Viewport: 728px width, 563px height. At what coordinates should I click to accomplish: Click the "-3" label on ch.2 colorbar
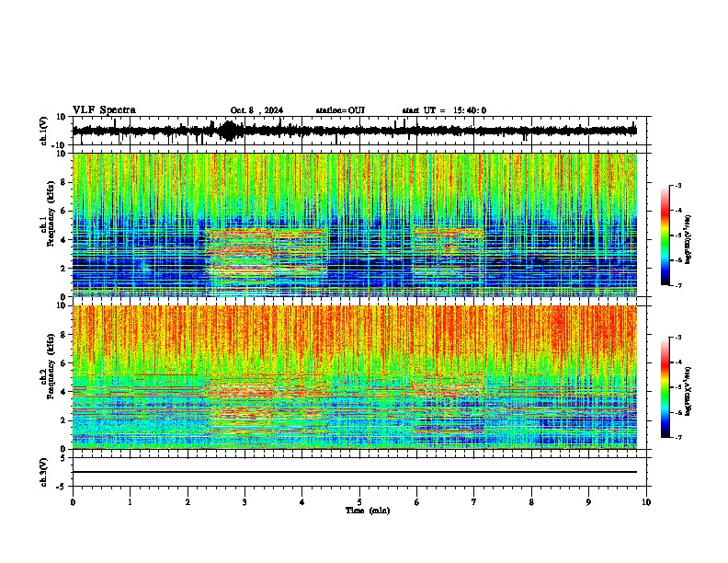click(x=678, y=338)
